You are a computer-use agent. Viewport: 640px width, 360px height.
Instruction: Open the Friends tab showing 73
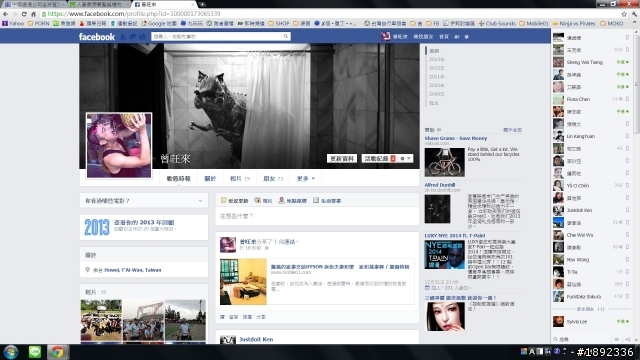[x=273, y=179]
